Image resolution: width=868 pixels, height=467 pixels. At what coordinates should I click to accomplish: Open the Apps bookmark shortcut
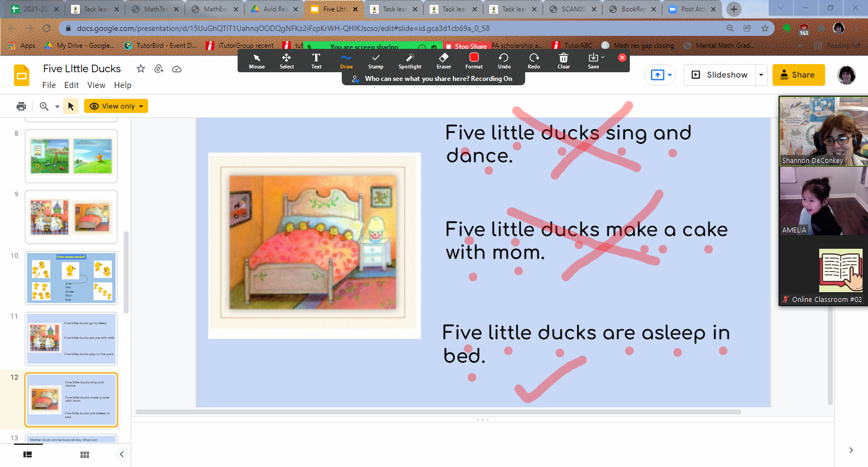click(x=22, y=46)
